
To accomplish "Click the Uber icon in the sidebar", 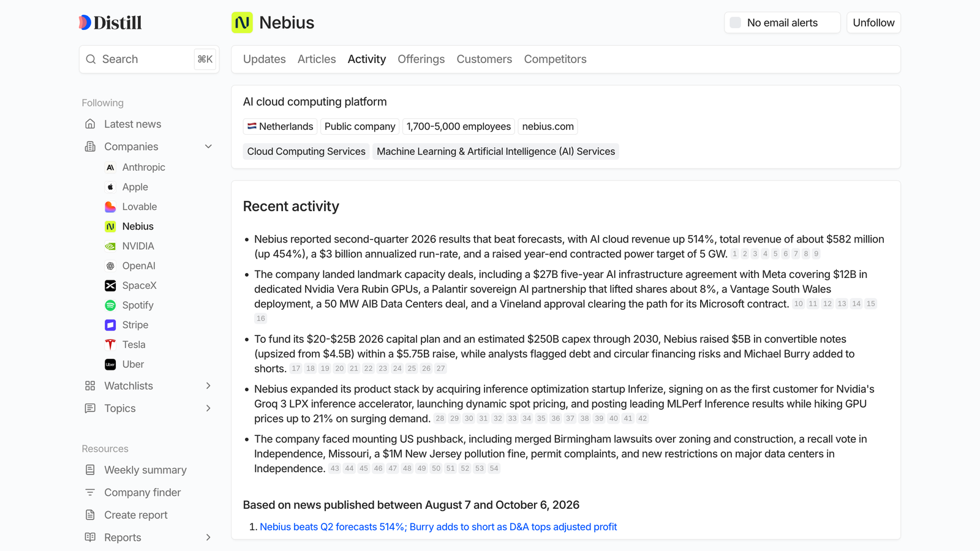I will [x=110, y=364].
